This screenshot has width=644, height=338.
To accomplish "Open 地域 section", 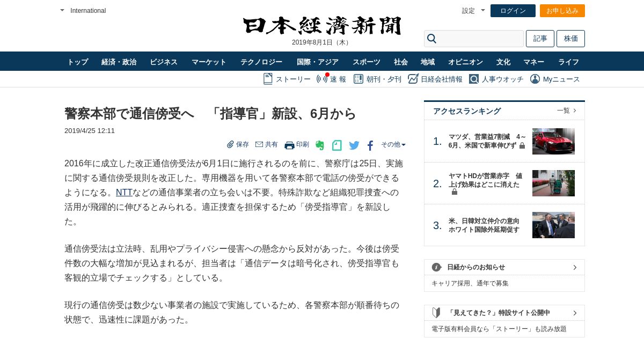I will coord(428,62).
